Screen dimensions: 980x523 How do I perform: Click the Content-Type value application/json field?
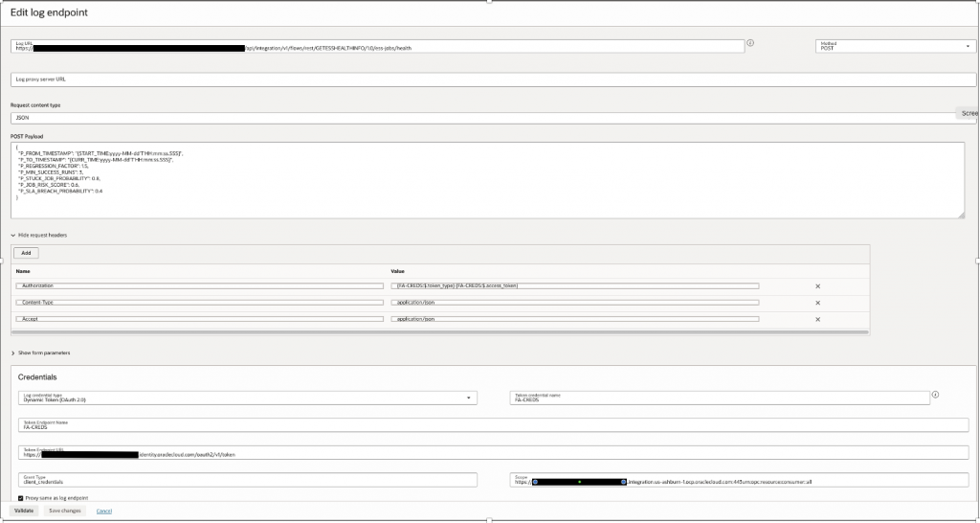(x=575, y=302)
